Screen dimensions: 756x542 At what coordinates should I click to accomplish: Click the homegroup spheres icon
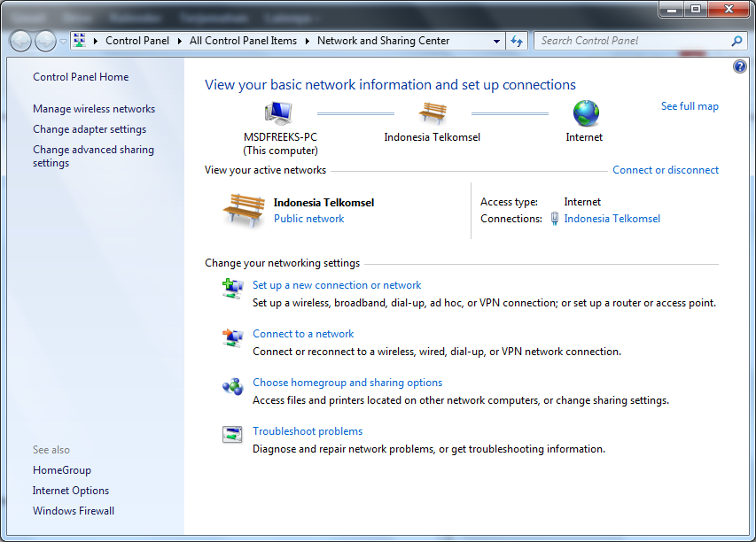(233, 386)
